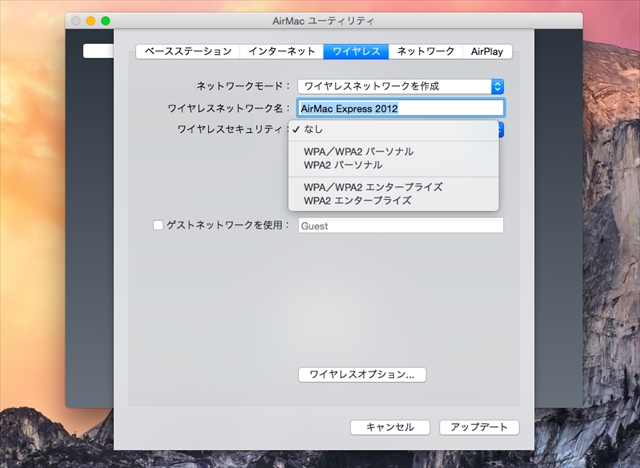
Task: Click the キャンセル button
Action: [x=390, y=427]
